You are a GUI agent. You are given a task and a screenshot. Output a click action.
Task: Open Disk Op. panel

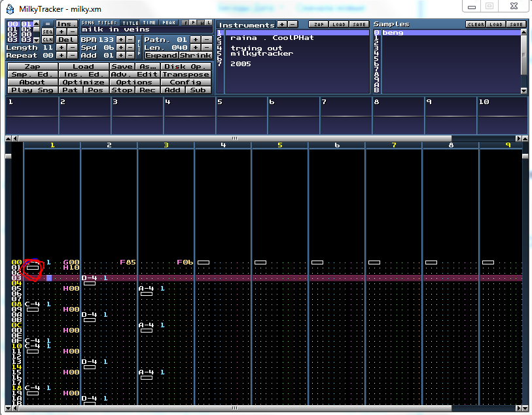click(x=186, y=67)
